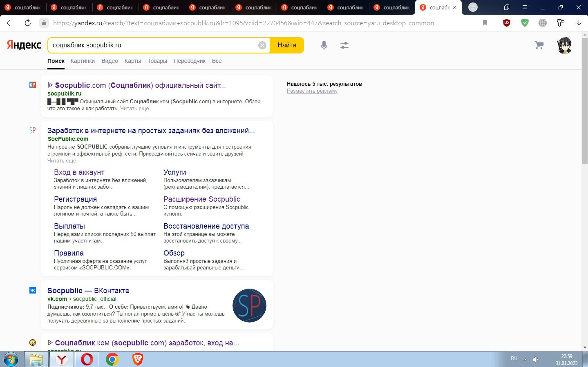Select the Картинки search tab
The height and width of the screenshot is (367, 588).
click(x=83, y=61)
